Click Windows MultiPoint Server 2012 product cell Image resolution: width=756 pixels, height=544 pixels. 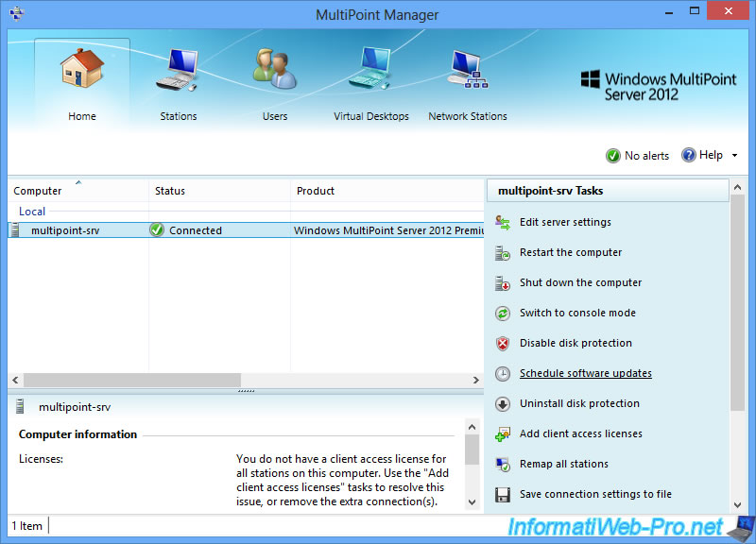(x=388, y=230)
